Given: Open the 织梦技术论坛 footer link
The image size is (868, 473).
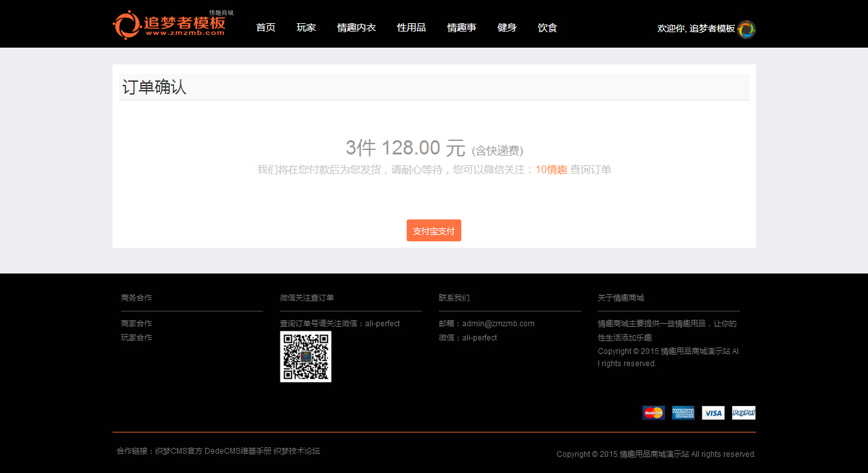Looking at the screenshot, I should point(297,451).
